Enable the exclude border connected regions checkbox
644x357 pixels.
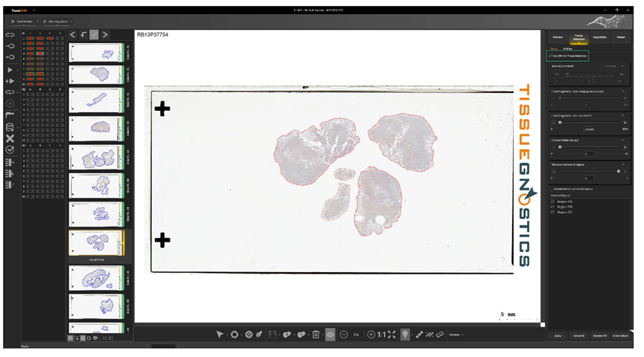(552, 189)
